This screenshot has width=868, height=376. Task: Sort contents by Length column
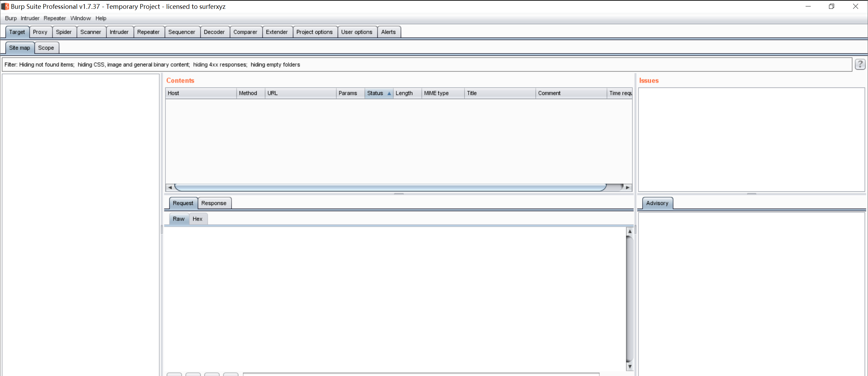(x=407, y=93)
